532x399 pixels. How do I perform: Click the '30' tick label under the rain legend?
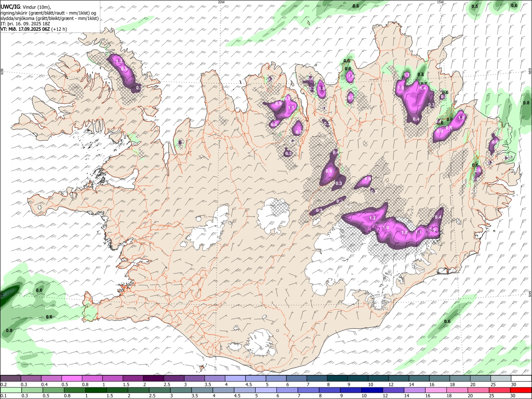coord(513,396)
